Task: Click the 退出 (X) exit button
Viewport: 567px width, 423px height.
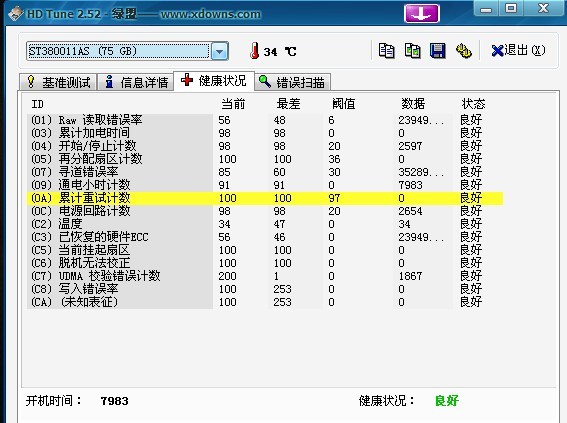Action: 519,50
